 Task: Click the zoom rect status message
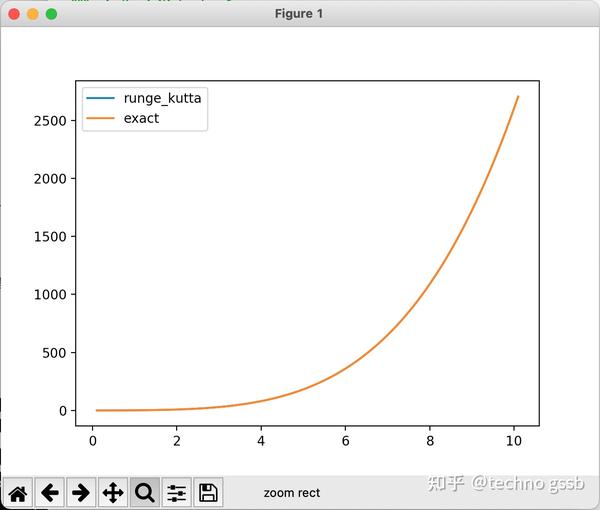(x=292, y=493)
